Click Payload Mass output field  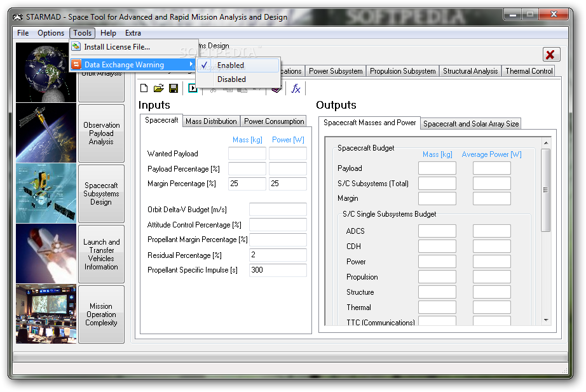(x=437, y=168)
